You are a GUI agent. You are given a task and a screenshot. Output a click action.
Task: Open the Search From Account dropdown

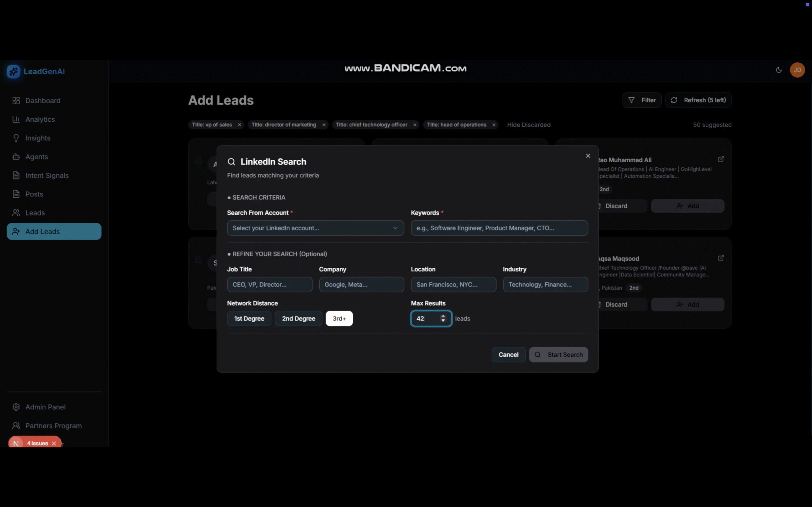[315, 228]
